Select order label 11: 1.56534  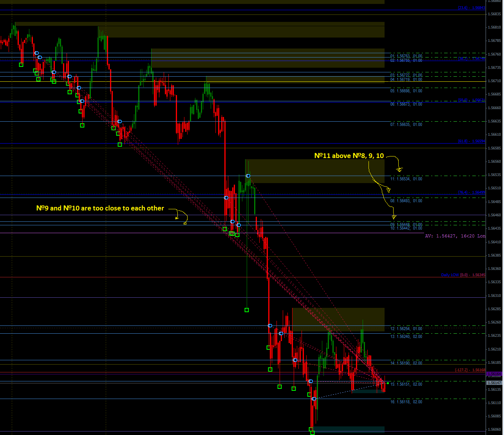pyautogui.click(x=406, y=179)
